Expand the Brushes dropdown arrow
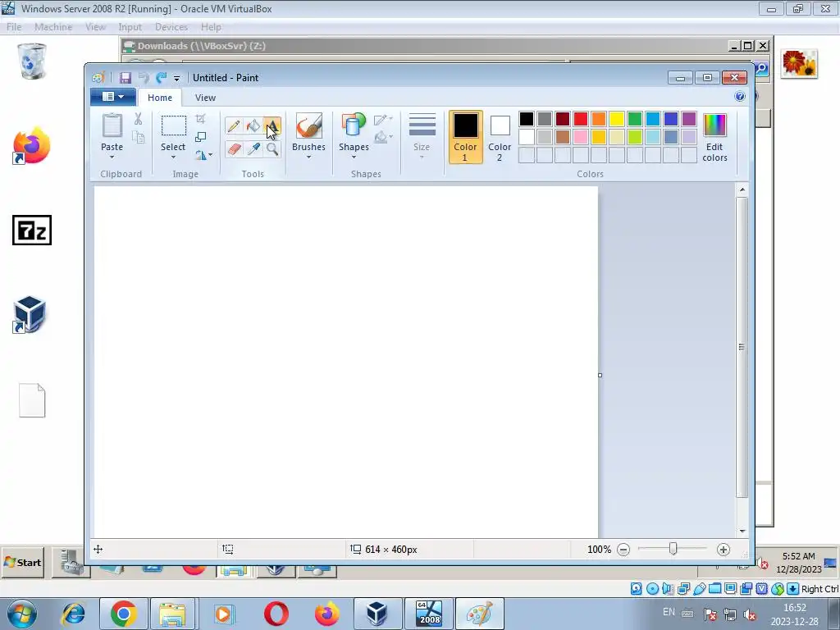840x630 pixels. 308,157
